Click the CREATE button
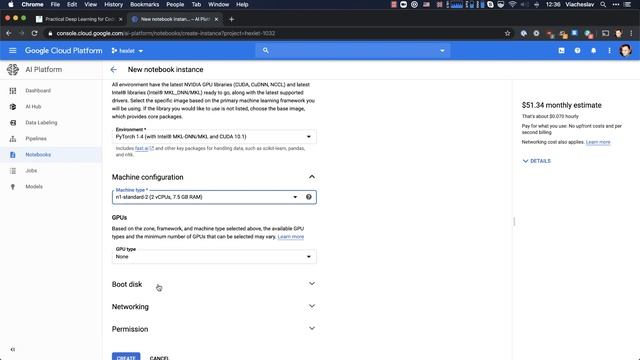 [126, 356]
